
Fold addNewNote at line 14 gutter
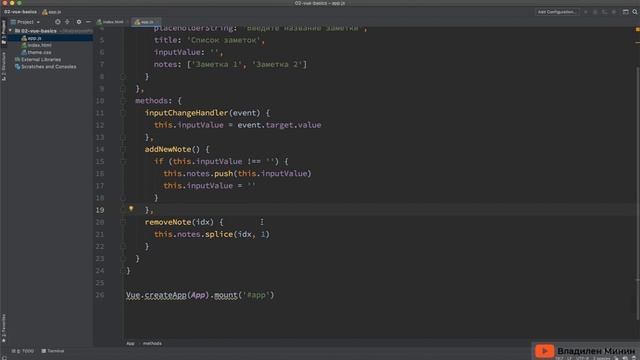(123, 149)
